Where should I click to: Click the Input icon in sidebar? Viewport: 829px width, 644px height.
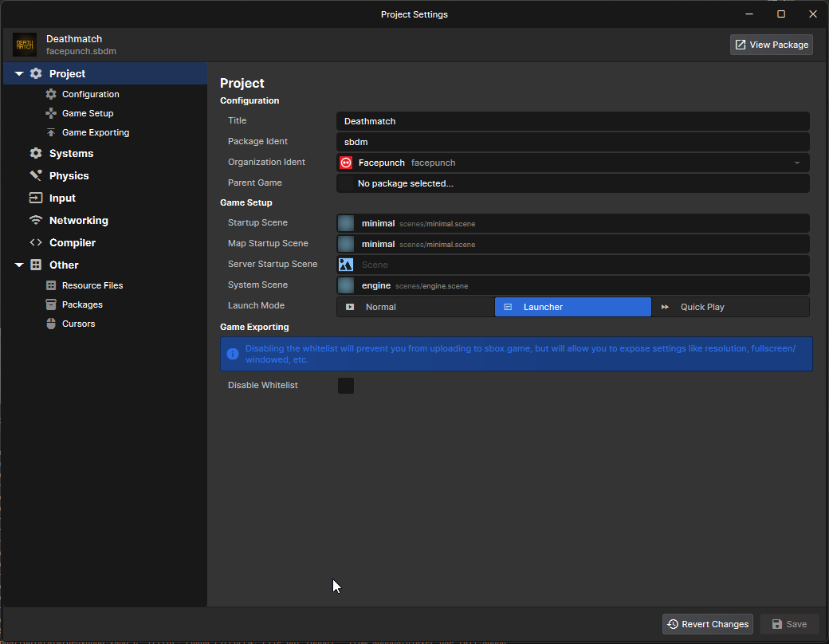pyautogui.click(x=36, y=198)
